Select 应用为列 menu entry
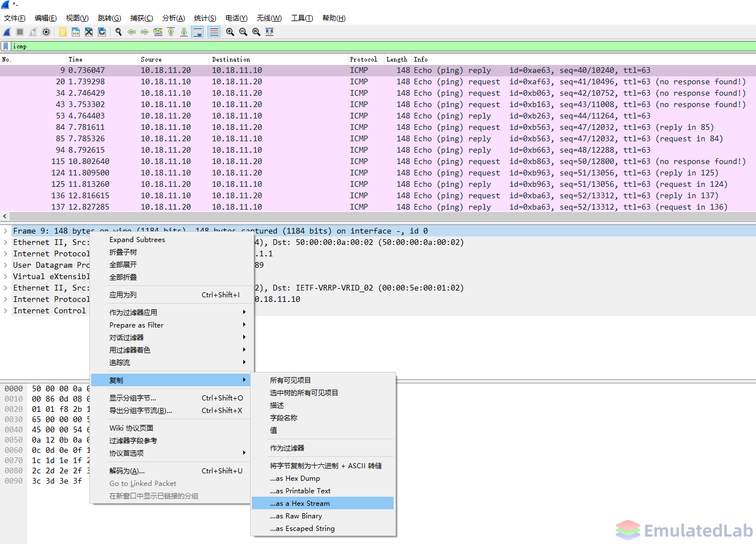The width and height of the screenshot is (756, 544). [171, 295]
